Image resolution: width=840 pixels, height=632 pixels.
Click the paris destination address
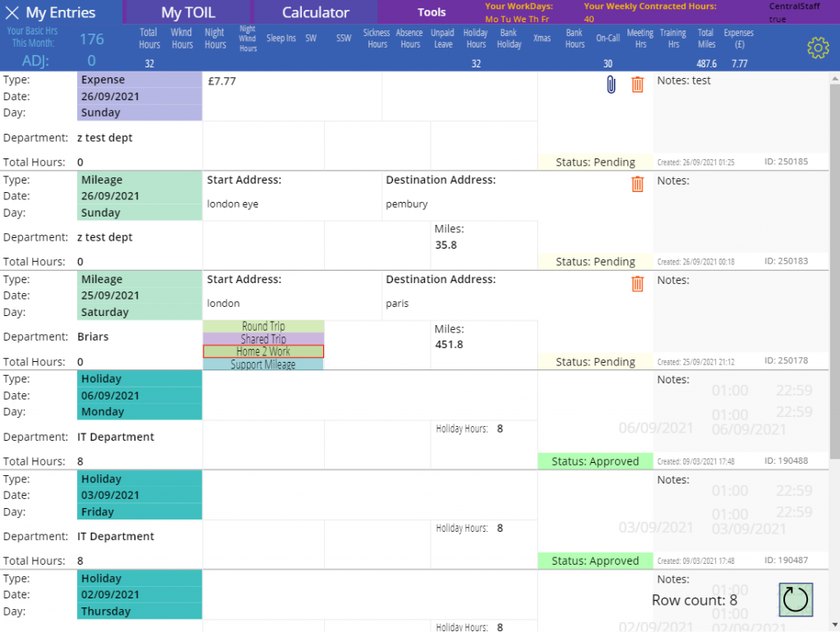(x=397, y=304)
